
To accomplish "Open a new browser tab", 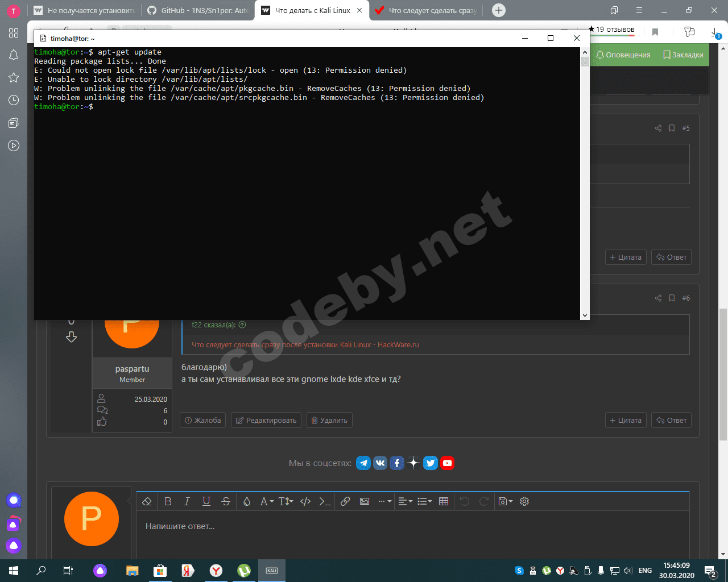I will pos(498,10).
